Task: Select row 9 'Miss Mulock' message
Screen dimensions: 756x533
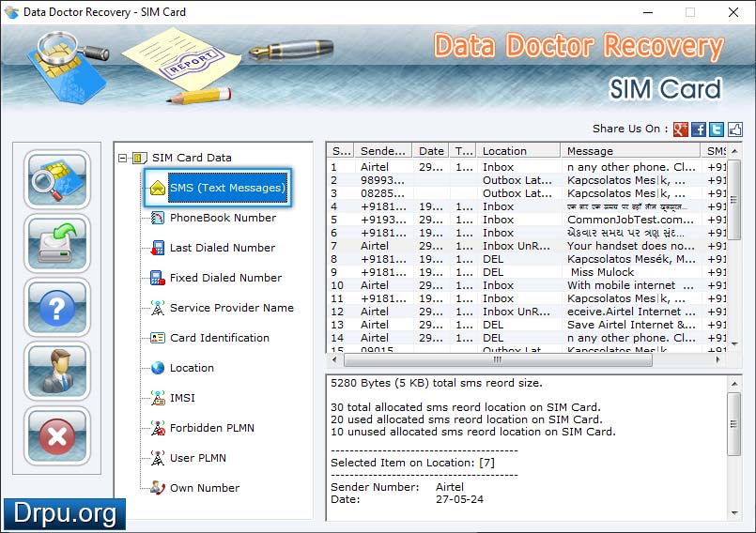Action: [602, 272]
